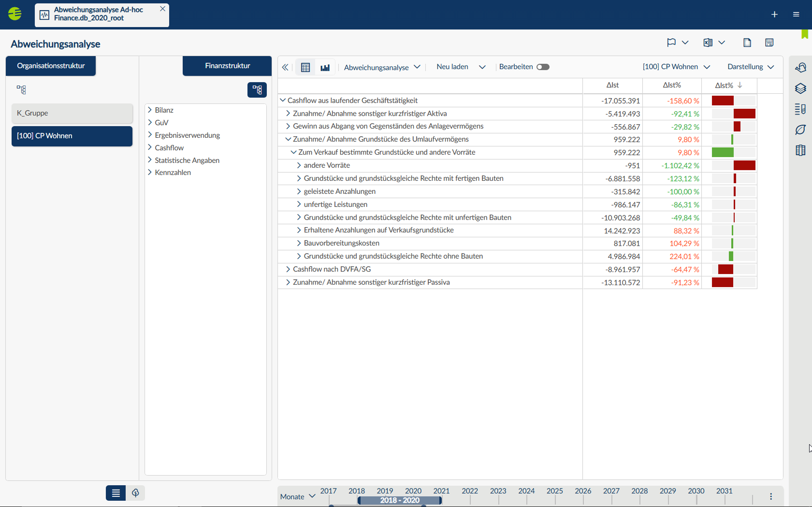Select the Finanzstruktur tab
Viewport: 812px width, 507px height.
tap(227, 66)
